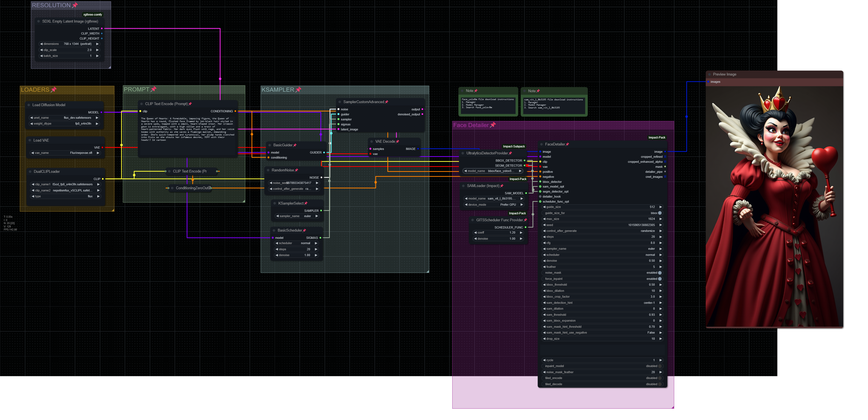Open sampler_name dropdown in KSamplerSelect node
The height and width of the screenshot is (420, 868).
pyautogui.click(x=296, y=216)
